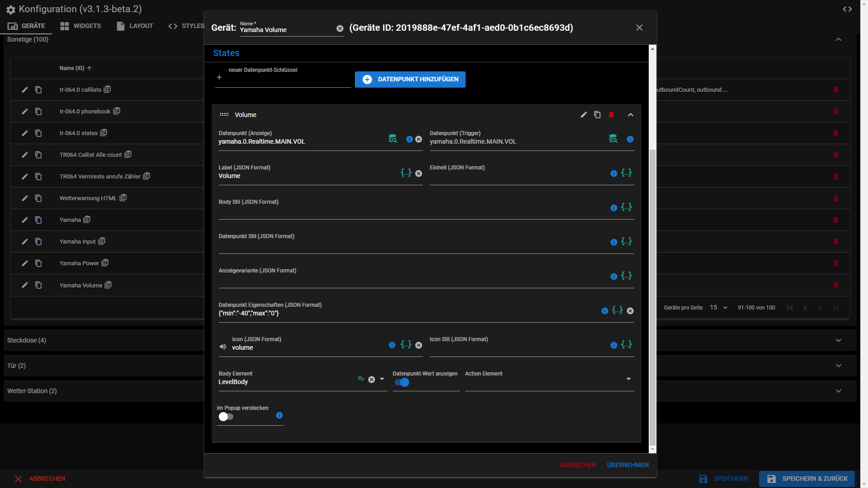Delete the Volume state with red trash icon

click(x=611, y=115)
